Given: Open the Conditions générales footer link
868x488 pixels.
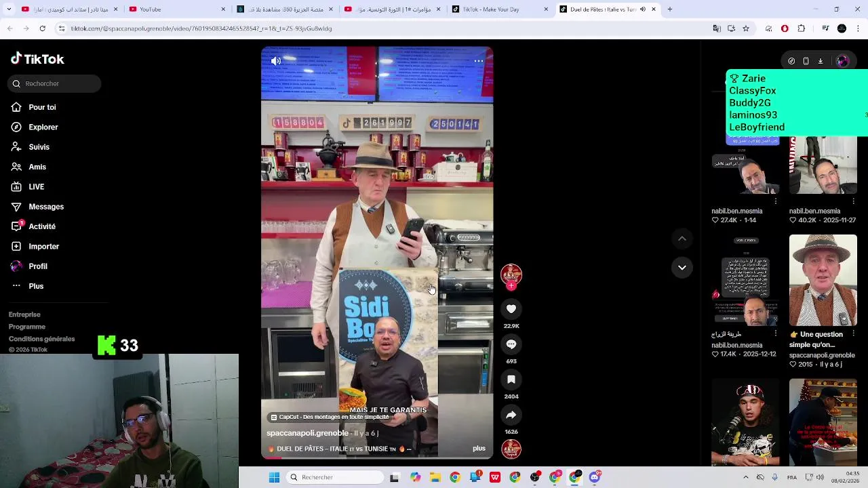Looking at the screenshot, I should click(x=41, y=339).
